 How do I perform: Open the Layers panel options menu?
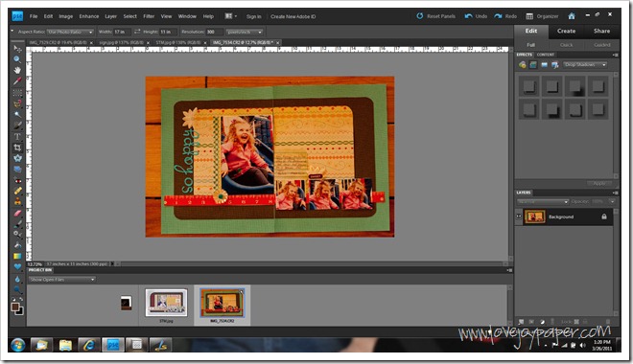click(615, 193)
